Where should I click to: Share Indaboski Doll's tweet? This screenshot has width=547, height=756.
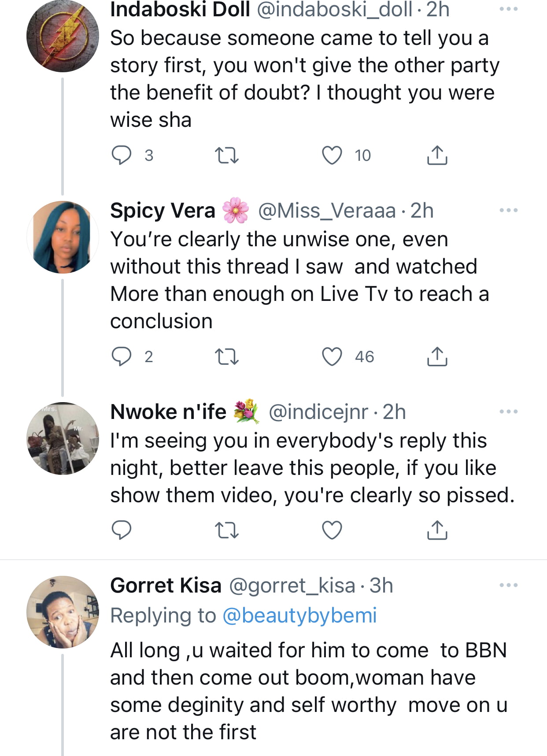(437, 155)
